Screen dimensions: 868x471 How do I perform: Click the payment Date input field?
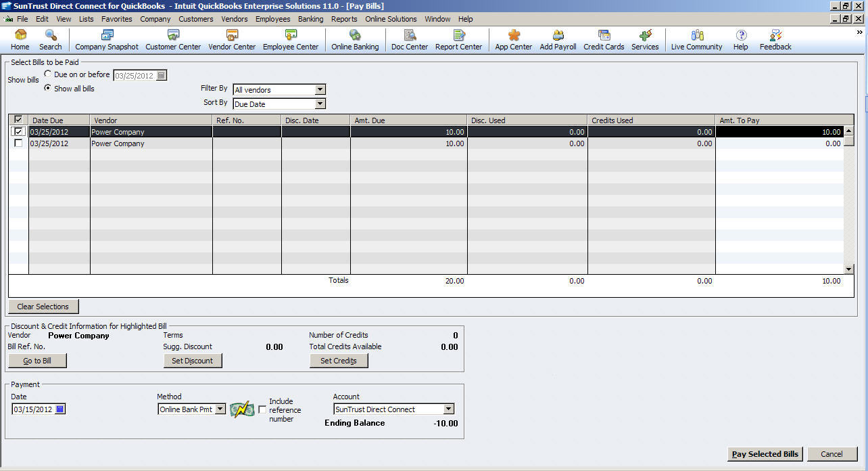tap(33, 409)
